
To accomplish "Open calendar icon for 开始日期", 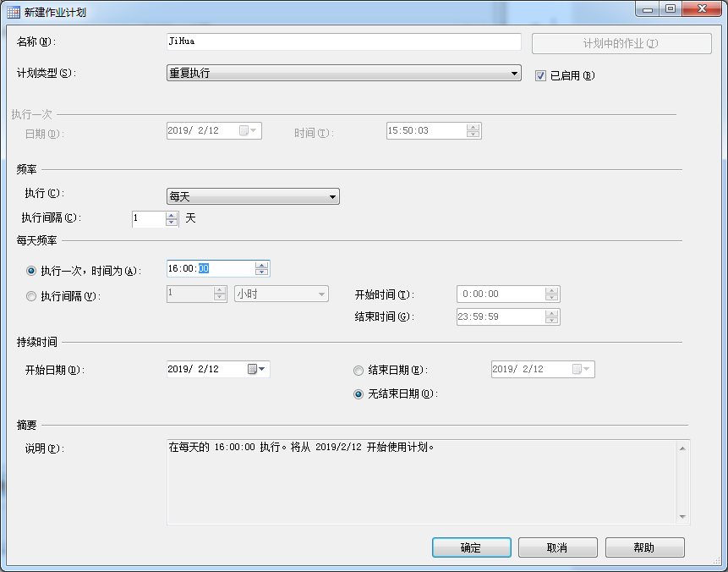I will (252, 370).
